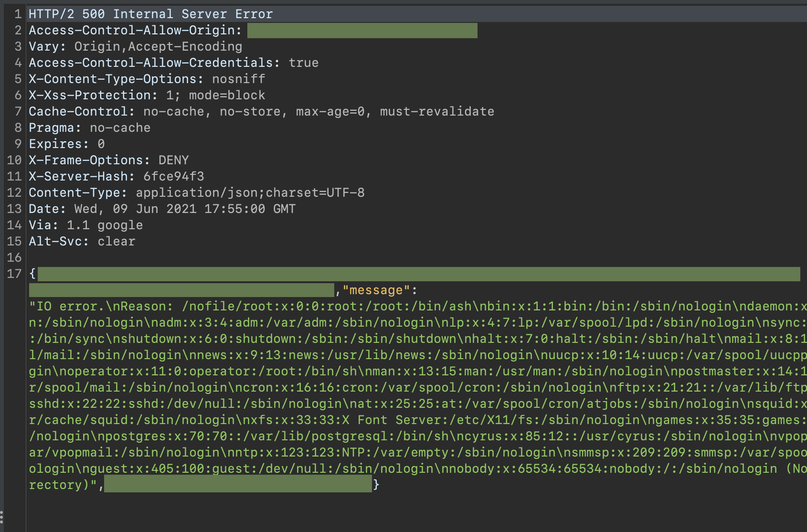The height and width of the screenshot is (532, 807).
Task: Click the Via: 1.1 google header
Action: click(85, 225)
